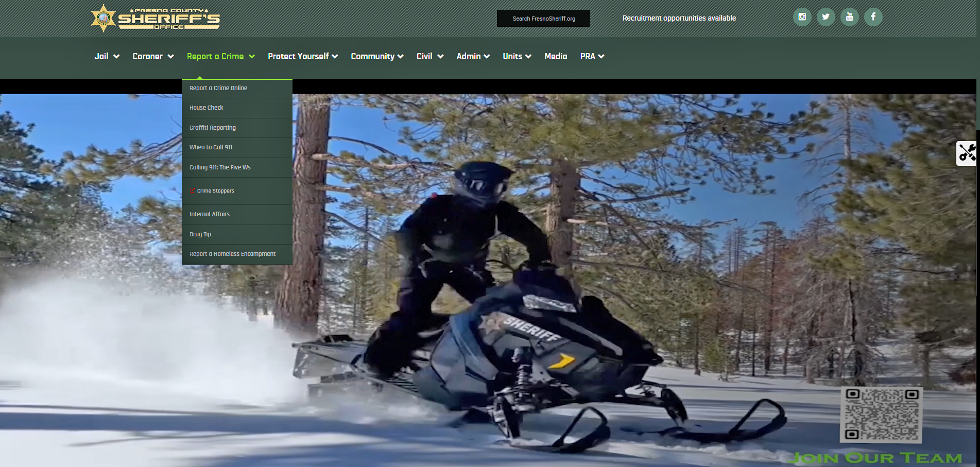This screenshot has height=467, width=980.
Task: Expand the Community dropdown chevron
Action: pyautogui.click(x=401, y=57)
